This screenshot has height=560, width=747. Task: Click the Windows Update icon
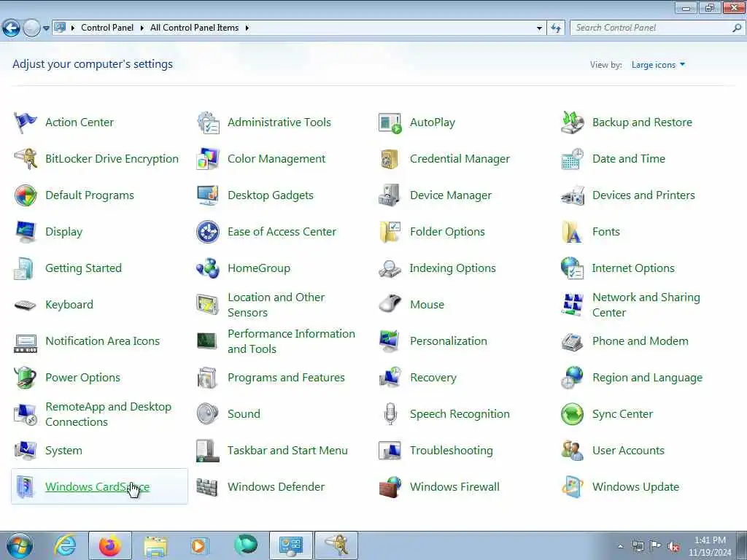tap(572, 487)
